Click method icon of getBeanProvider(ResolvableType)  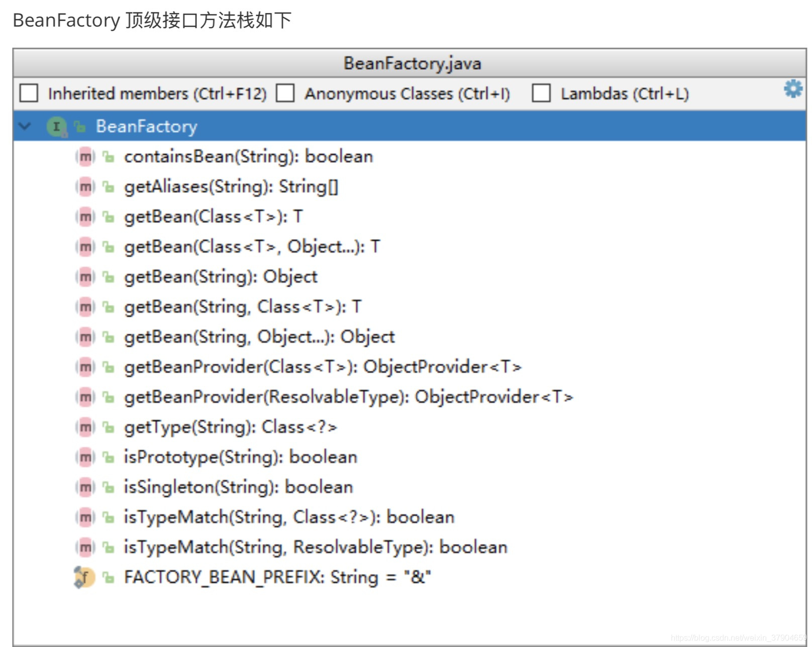click(x=85, y=397)
